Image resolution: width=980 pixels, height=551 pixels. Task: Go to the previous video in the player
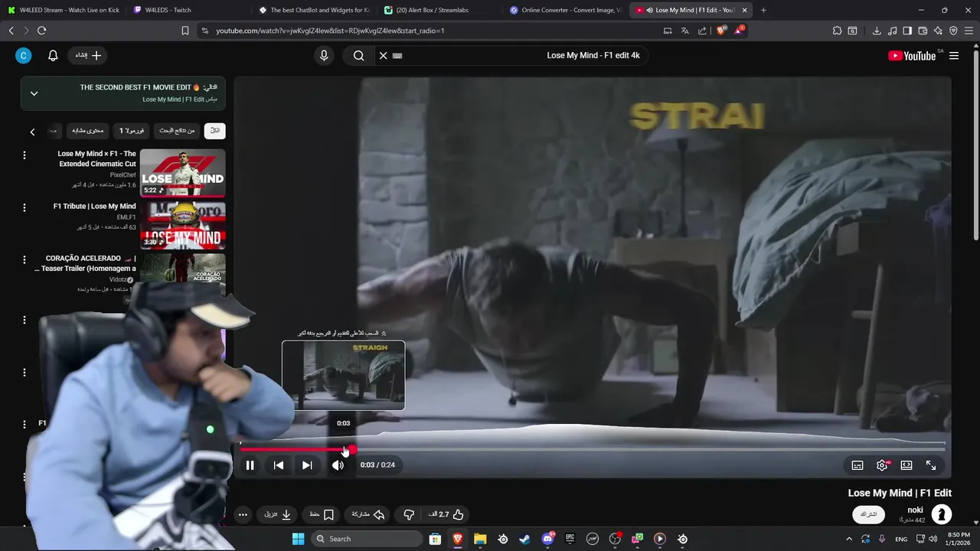(x=279, y=465)
